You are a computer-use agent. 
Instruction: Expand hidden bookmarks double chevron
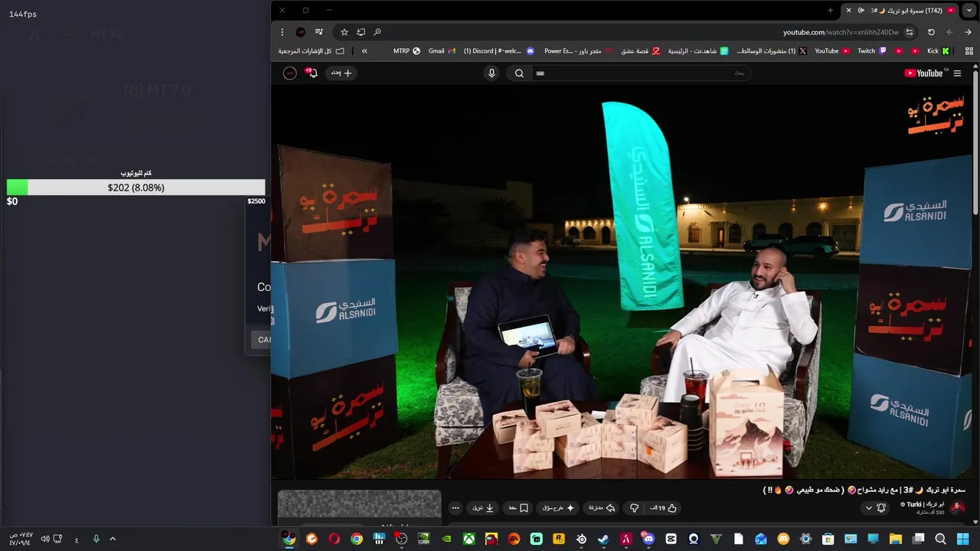pos(364,51)
